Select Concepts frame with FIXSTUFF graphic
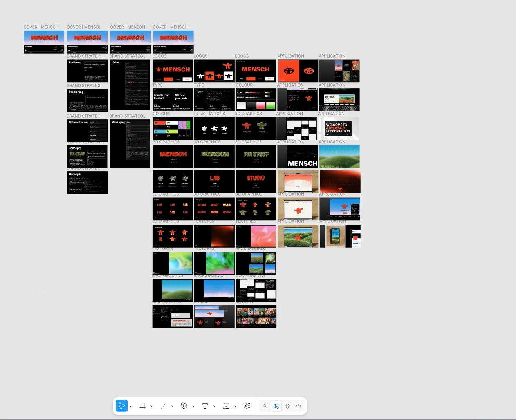The image size is (516, 420). pos(87,156)
